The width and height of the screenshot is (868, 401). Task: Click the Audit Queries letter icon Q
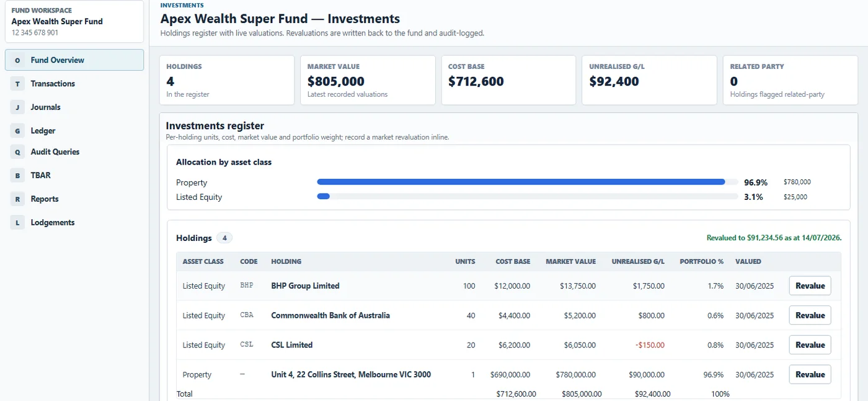(x=17, y=152)
